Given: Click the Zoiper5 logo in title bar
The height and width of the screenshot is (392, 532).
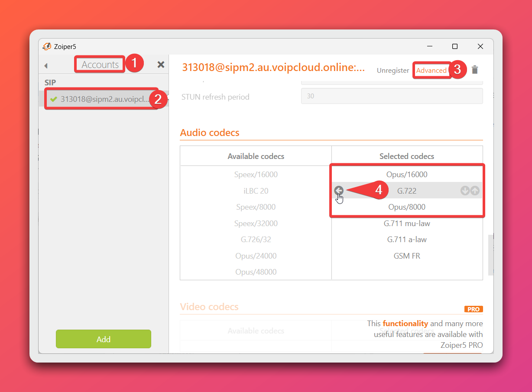Looking at the screenshot, I should pos(47,46).
